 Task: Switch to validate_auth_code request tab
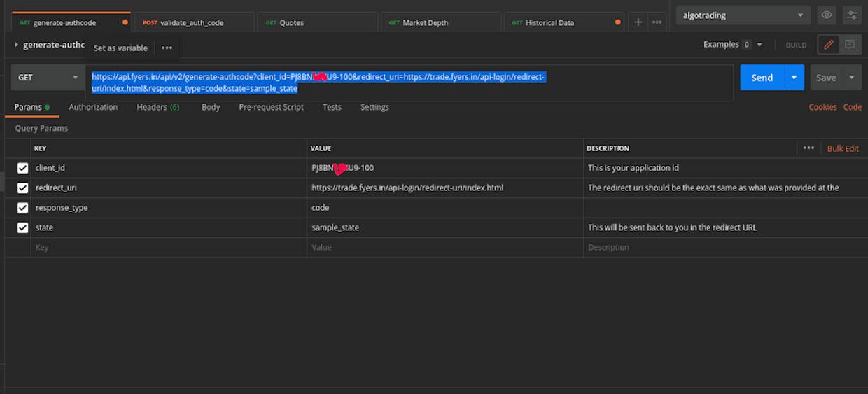point(193,22)
